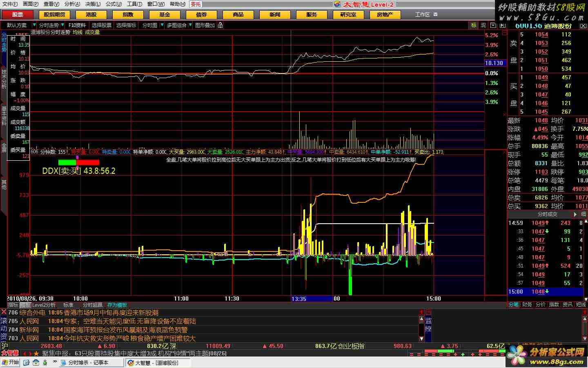Click the Windows 开始 start button

[10, 362]
